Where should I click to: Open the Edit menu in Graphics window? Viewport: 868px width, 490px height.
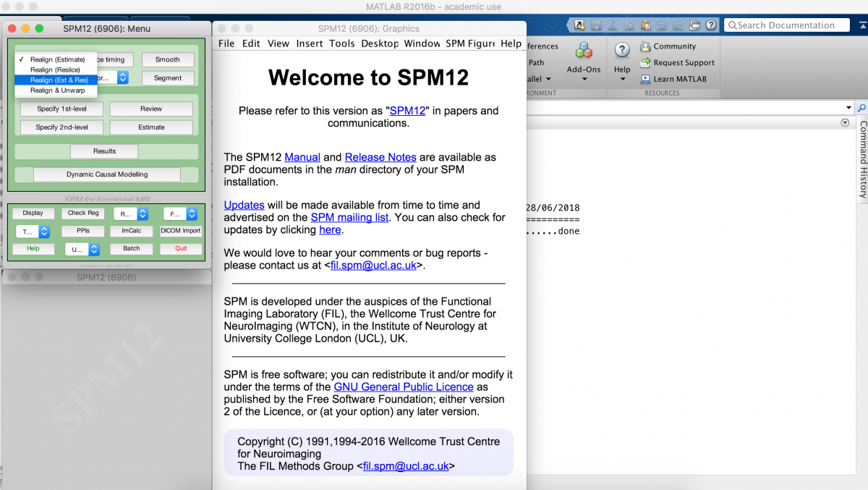coord(251,43)
